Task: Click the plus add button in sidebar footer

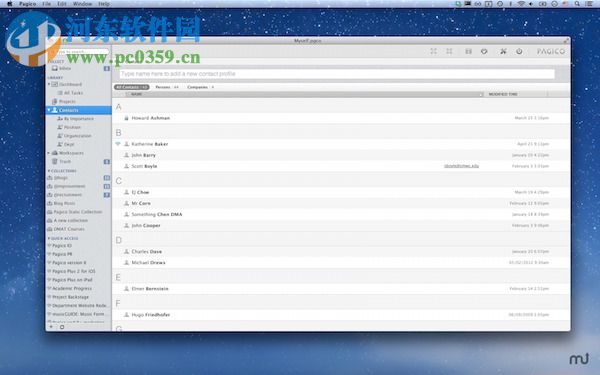Action: click(51, 327)
